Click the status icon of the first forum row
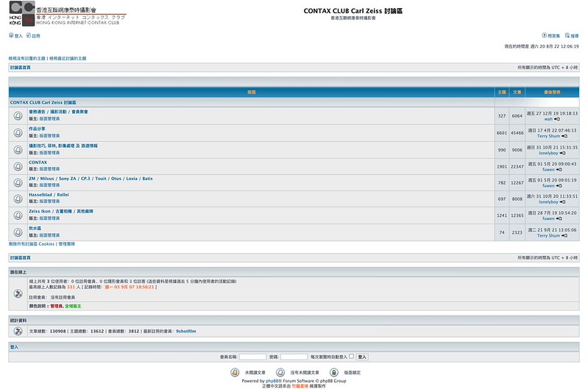This screenshot has height=389, width=588. click(x=18, y=115)
